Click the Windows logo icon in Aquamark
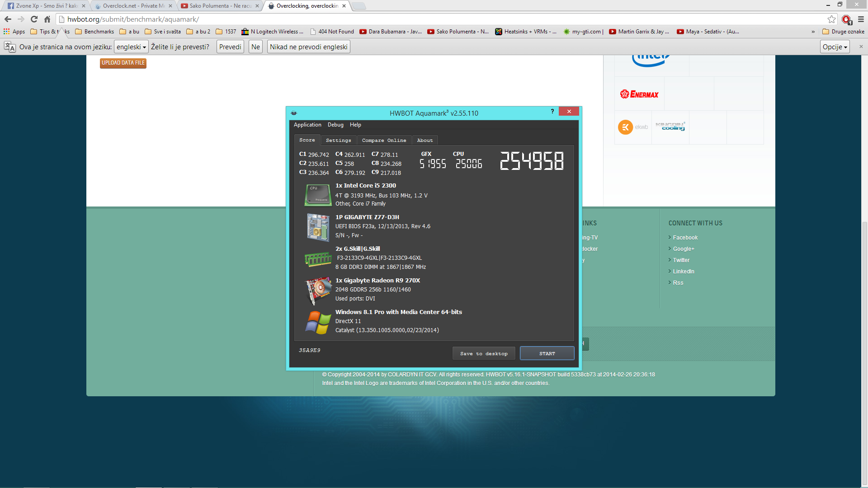The height and width of the screenshot is (488, 868). pos(318,322)
